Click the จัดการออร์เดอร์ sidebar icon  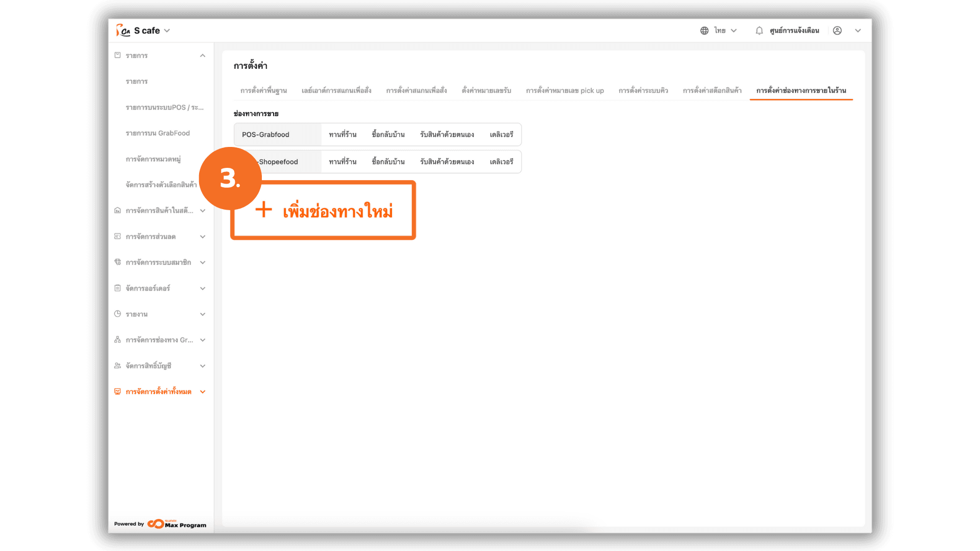[117, 288]
